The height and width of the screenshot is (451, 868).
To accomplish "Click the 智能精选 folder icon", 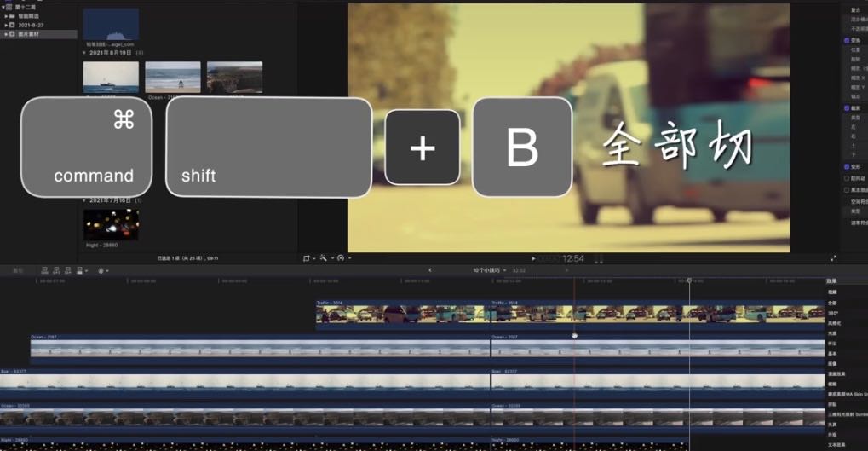I will coord(12,16).
